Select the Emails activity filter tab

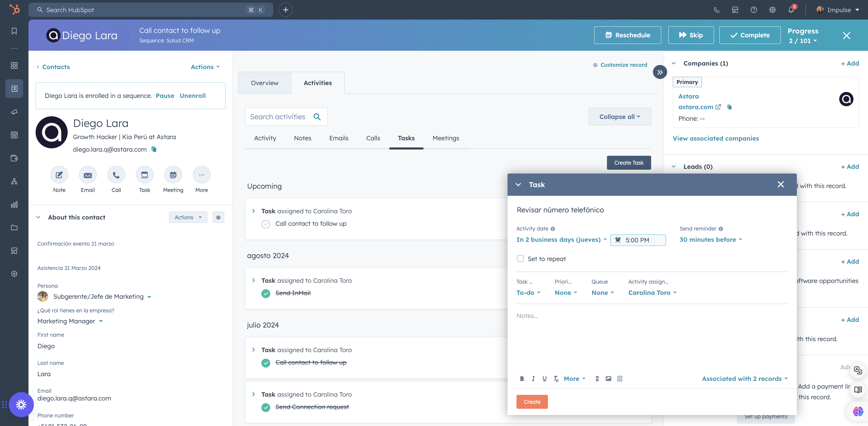339,138
